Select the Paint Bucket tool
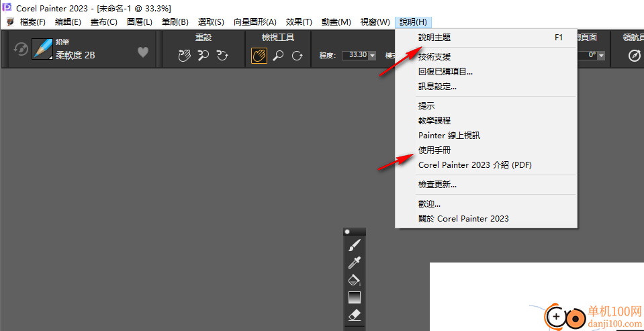The image size is (644, 331). [x=354, y=280]
